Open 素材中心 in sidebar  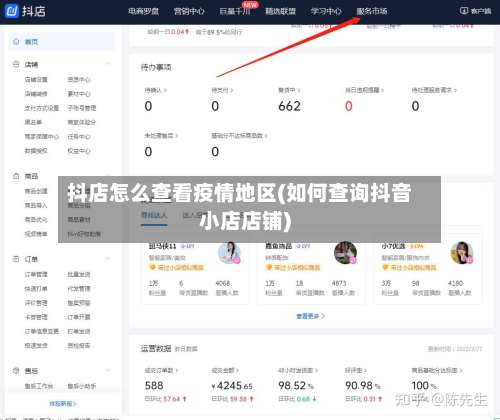79,94
